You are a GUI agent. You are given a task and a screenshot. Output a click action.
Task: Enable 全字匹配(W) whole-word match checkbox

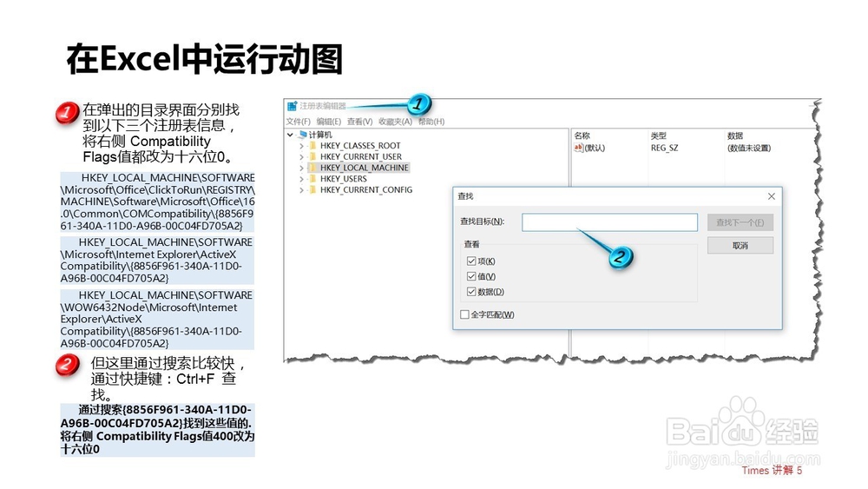tap(464, 314)
